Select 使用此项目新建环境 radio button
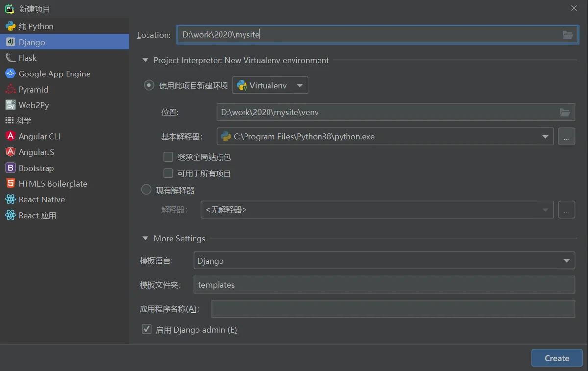 (x=148, y=85)
